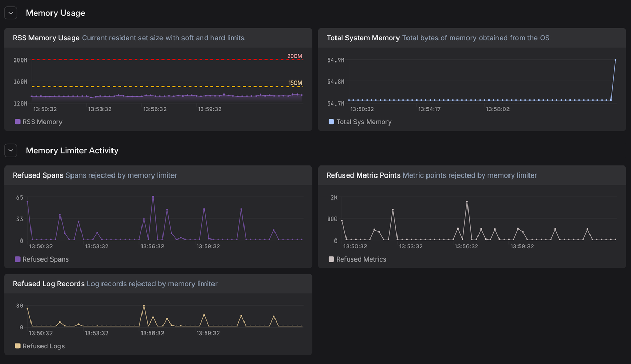Toggle the Refused Metrics legend label
This screenshot has height=364, width=631.
coord(361,259)
